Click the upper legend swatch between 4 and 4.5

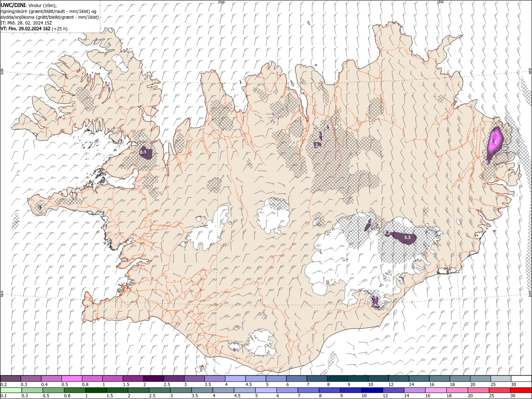pos(235,379)
